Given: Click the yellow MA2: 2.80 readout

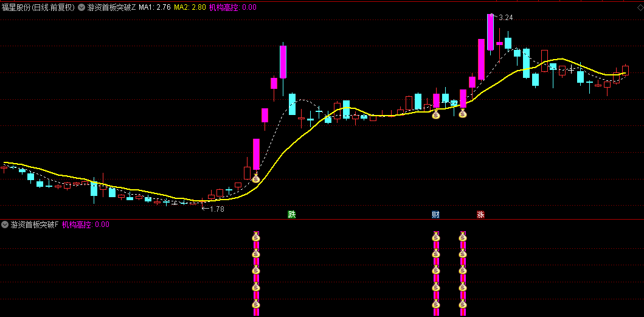Looking at the screenshot, I should pyautogui.click(x=190, y=7).
